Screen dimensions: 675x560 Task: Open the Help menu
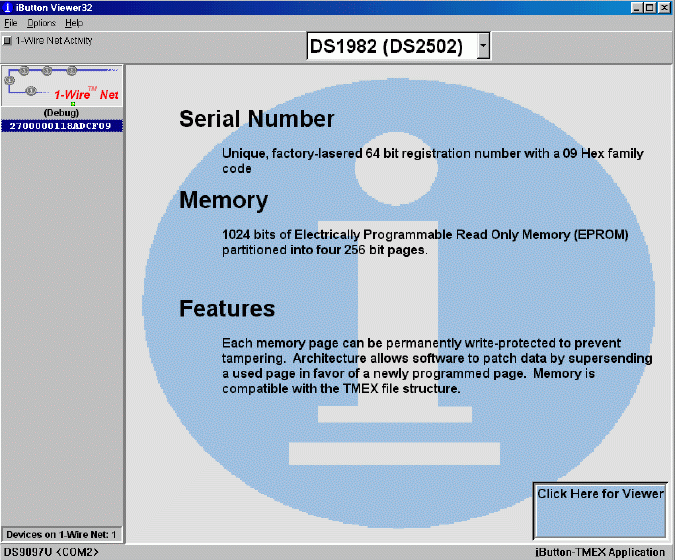pyautogui.click(x=74, y=23)
